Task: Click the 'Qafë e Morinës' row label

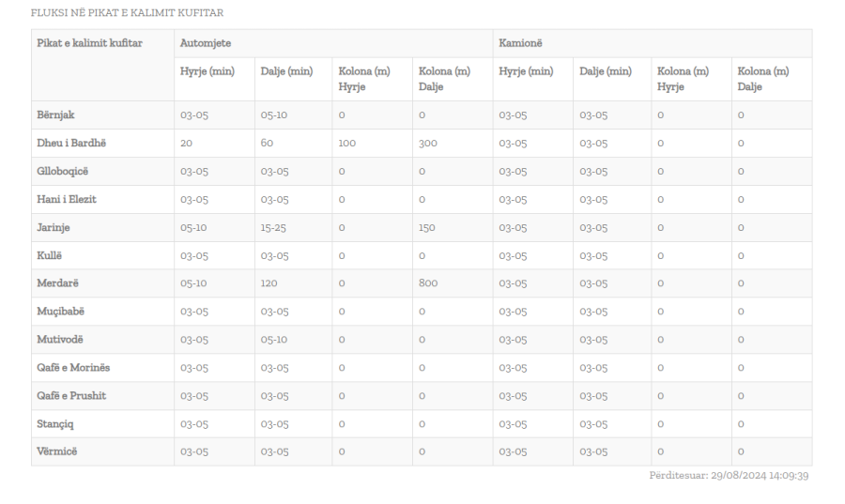Action: 73,368
